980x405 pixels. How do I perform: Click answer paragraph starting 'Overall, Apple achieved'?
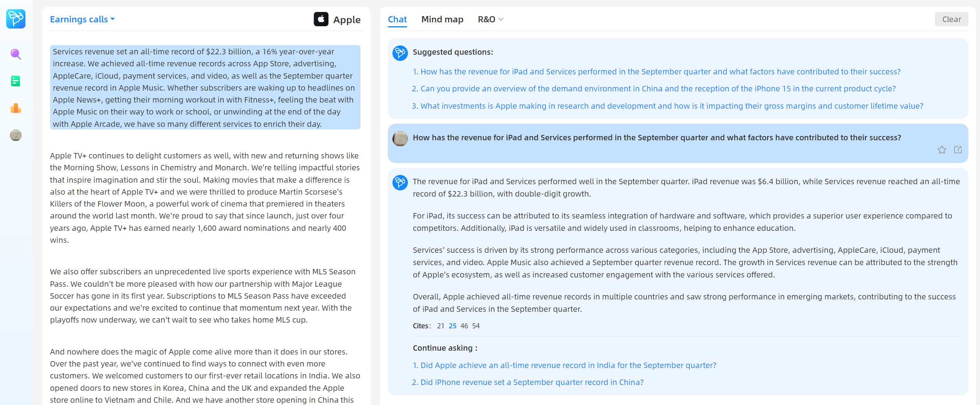(684, 303)
